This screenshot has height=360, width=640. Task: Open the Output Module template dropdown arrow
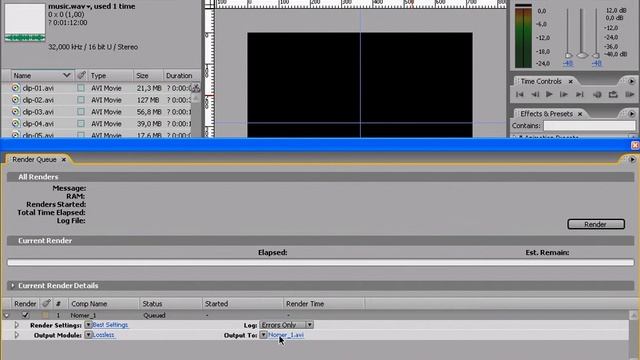point(88,335)
